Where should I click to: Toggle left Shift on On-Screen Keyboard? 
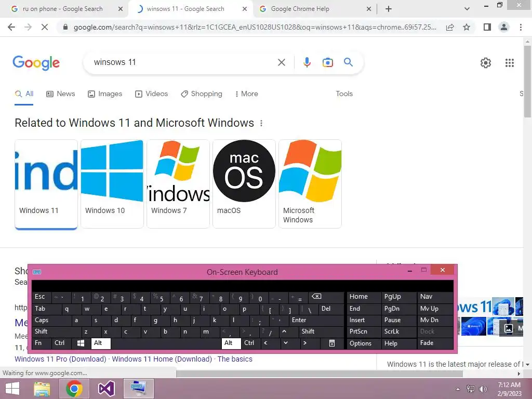pos(56,332)
